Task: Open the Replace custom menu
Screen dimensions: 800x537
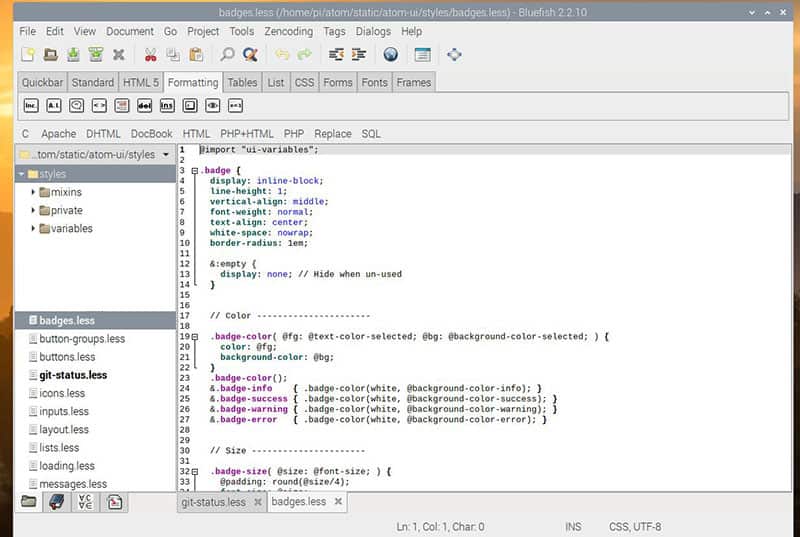Action: tap(333, 134)
